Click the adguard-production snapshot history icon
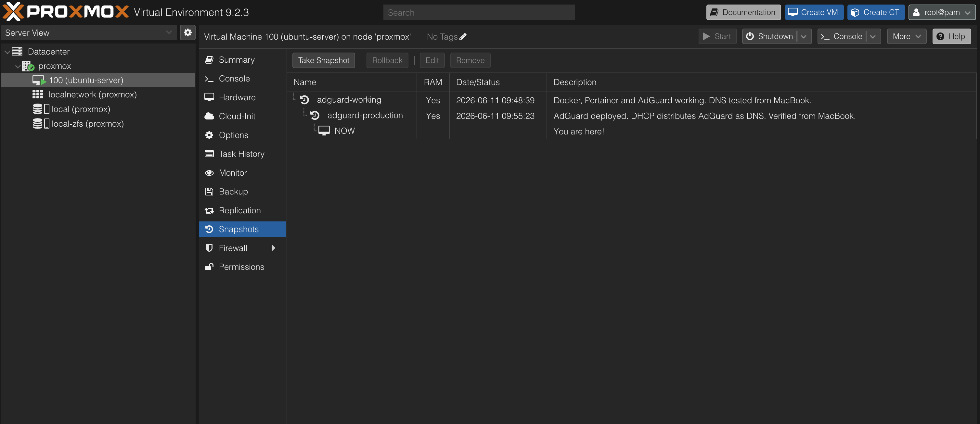This screenshot has height=424, width=980. coord(315,115)
